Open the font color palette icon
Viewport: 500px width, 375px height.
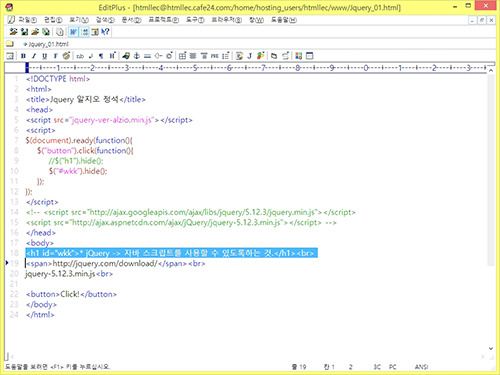click(66, 56)
